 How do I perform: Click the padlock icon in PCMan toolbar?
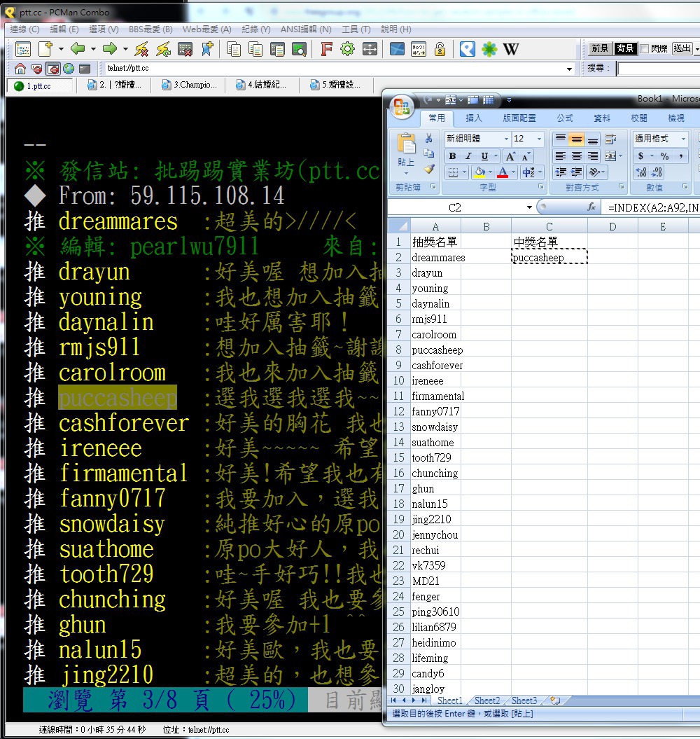[x=440, y=49]
